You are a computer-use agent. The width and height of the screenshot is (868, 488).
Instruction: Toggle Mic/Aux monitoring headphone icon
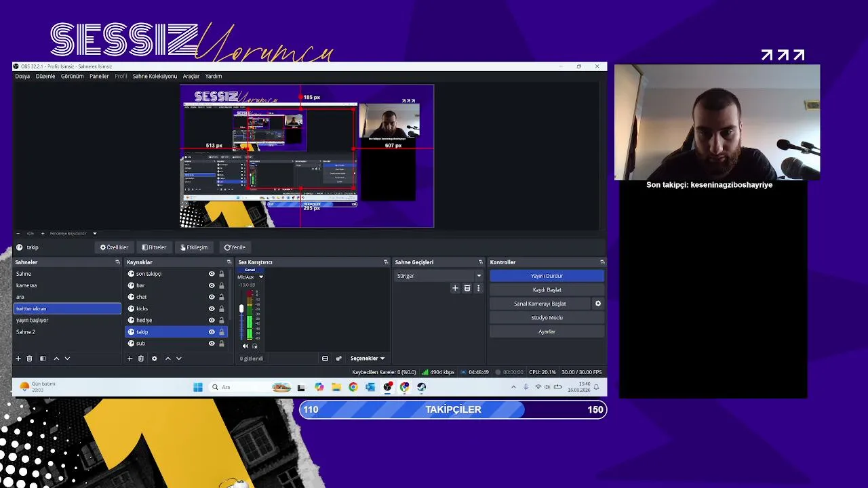pyautogui.click(x=255, y=346)
